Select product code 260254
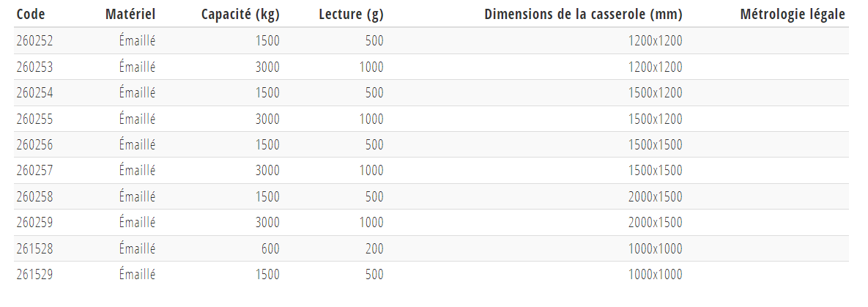 (x=34, y=93)
